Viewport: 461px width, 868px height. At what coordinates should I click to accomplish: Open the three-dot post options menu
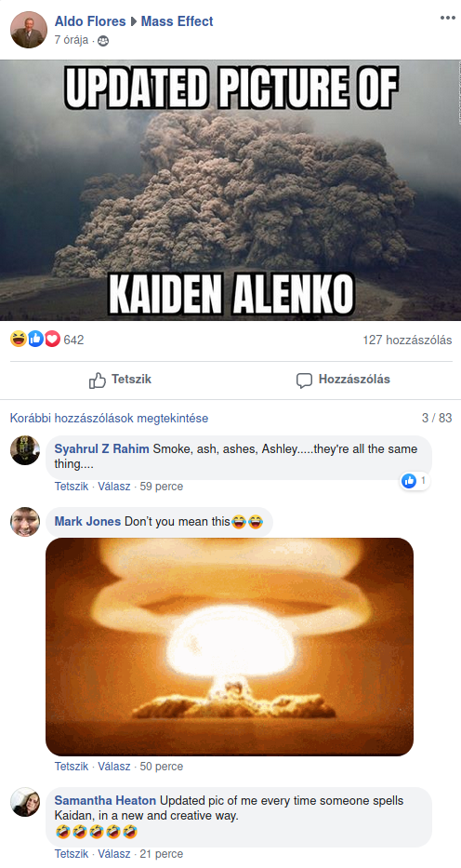tap(447, 19)
